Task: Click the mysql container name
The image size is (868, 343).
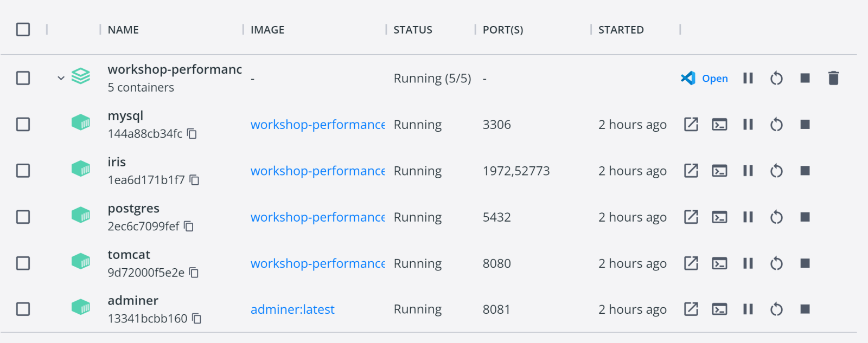Action: click(x=125, y=116)
